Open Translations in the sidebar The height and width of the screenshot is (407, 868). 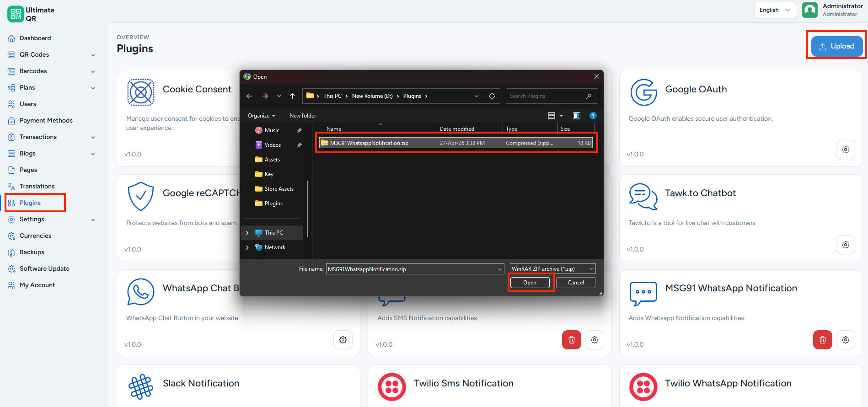tap(37, 186)
